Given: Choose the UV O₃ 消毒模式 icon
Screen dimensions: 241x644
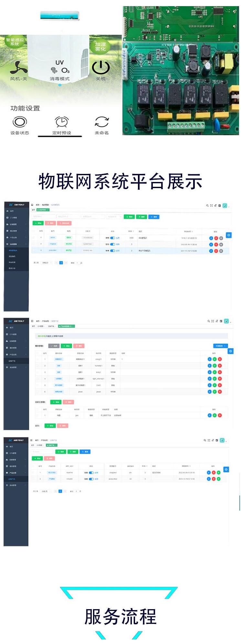Looking at the screenshot, I should 60,67.
